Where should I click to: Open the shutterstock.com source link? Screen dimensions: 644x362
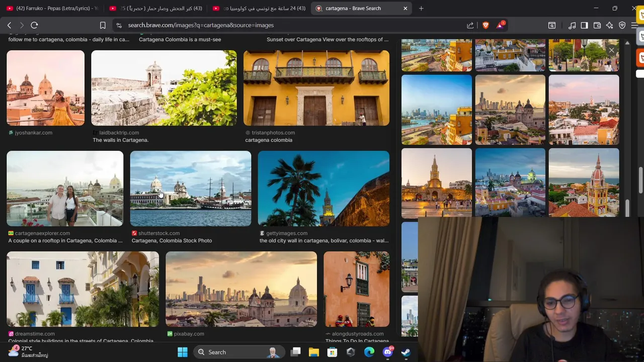coord(159,233)
